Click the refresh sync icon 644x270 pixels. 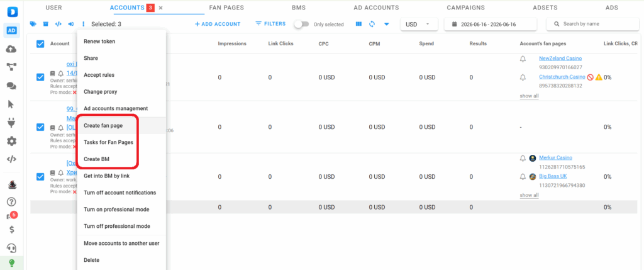tap(372, 24)
